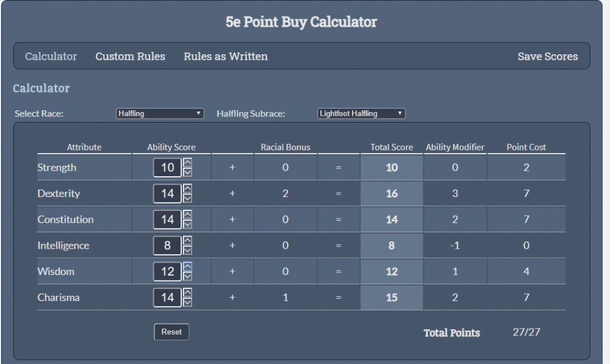Decrease the Constitution ability score arrow
610x364 pixels.
coord(187,224)
